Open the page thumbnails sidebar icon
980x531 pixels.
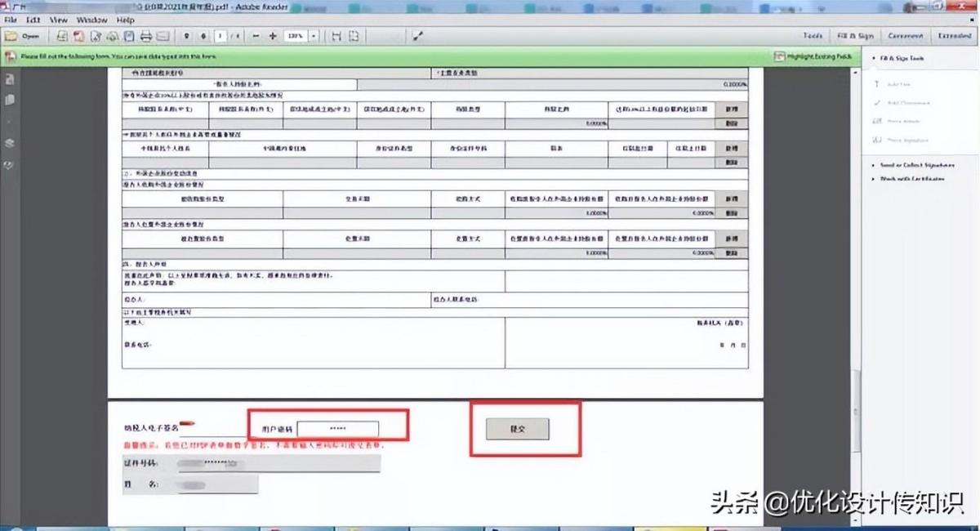[x=10, y=99]
